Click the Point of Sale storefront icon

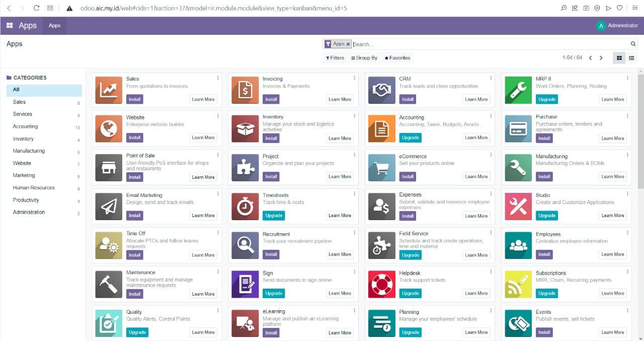tap(108, 167)
